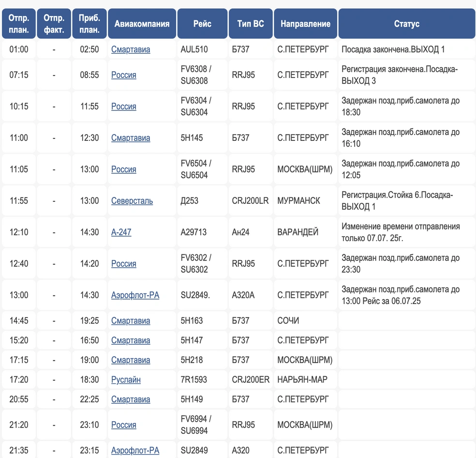This screenshot has height=458, width=476.
Task: Click Россия link for Москва flight FV6504
Action: (123, 169)
